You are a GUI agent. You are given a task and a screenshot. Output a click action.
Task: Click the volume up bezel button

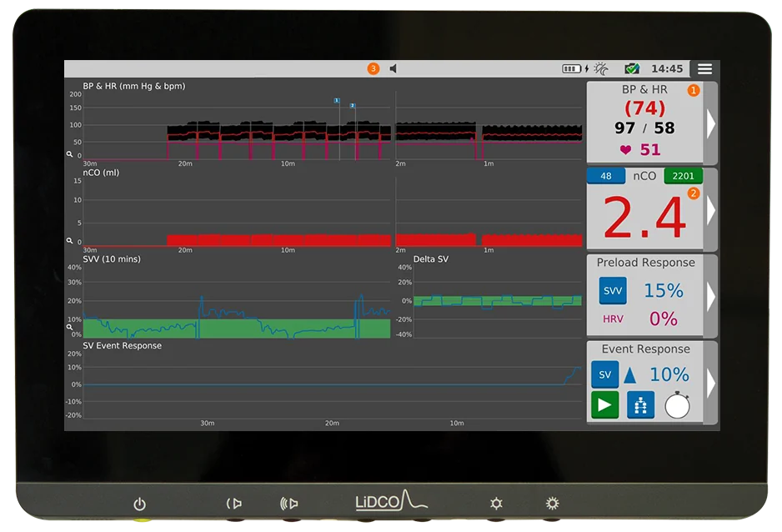(x=289, y=504)
